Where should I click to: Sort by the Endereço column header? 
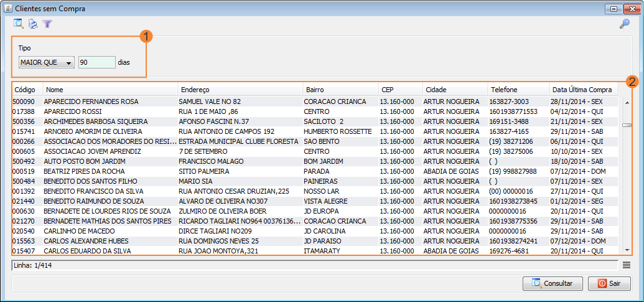point(240,90)
